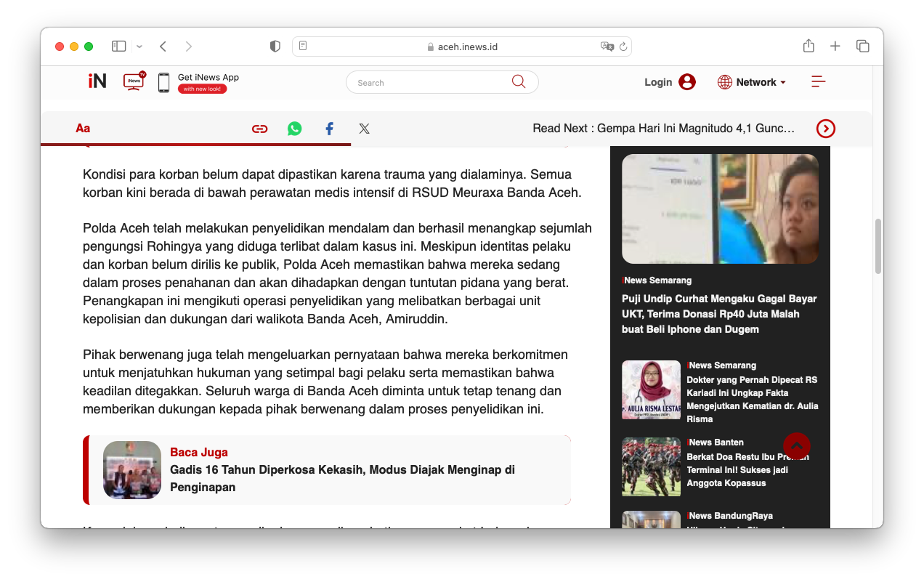Open the iNews iN logo homepage
924x582 pixels.
pos(97,81)
